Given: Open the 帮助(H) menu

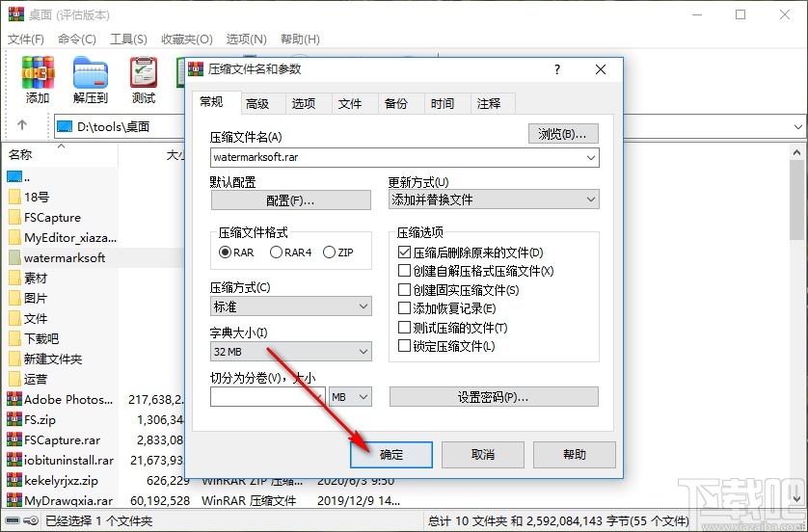Looking at the screenshot, I should tap(300, 40).
